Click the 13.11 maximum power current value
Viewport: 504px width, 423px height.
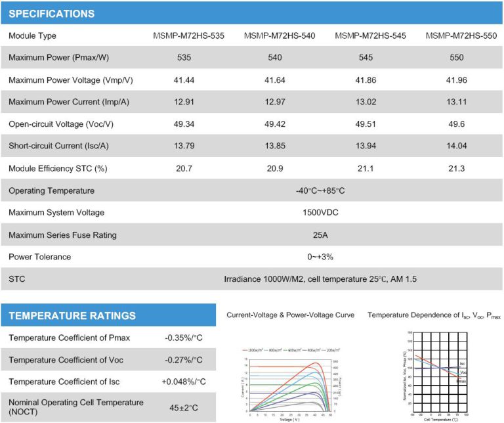click(457, 102)
